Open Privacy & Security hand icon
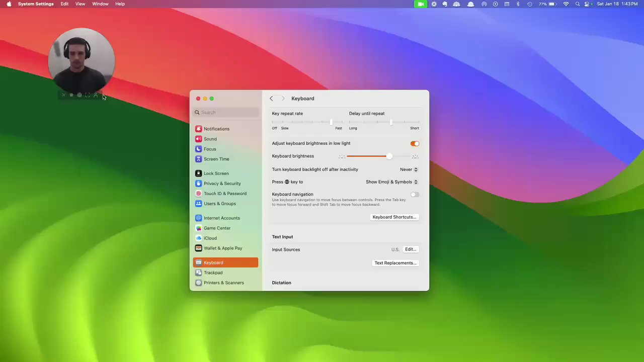The image size is (644, 362). tap(199, 184)
